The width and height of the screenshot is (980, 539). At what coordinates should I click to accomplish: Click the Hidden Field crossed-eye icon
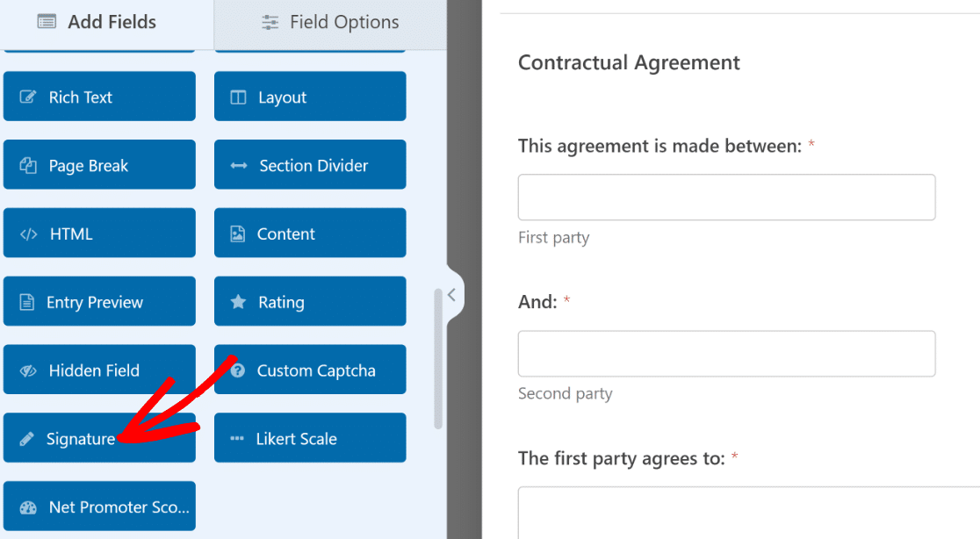[x=28, y=370]
